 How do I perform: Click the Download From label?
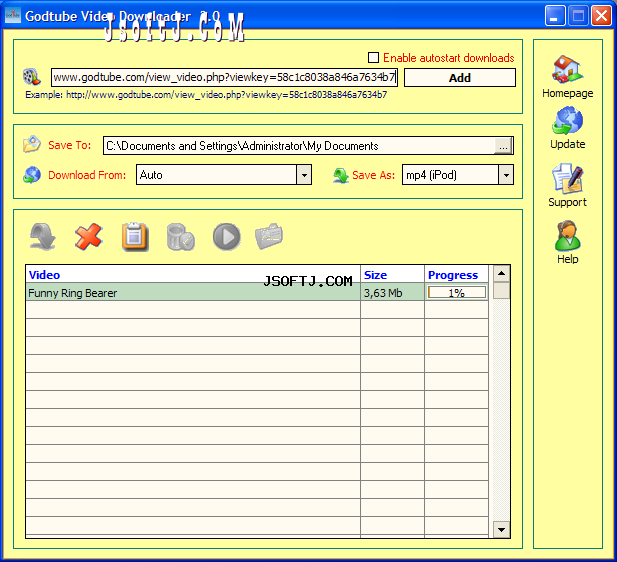click(87, 175)
